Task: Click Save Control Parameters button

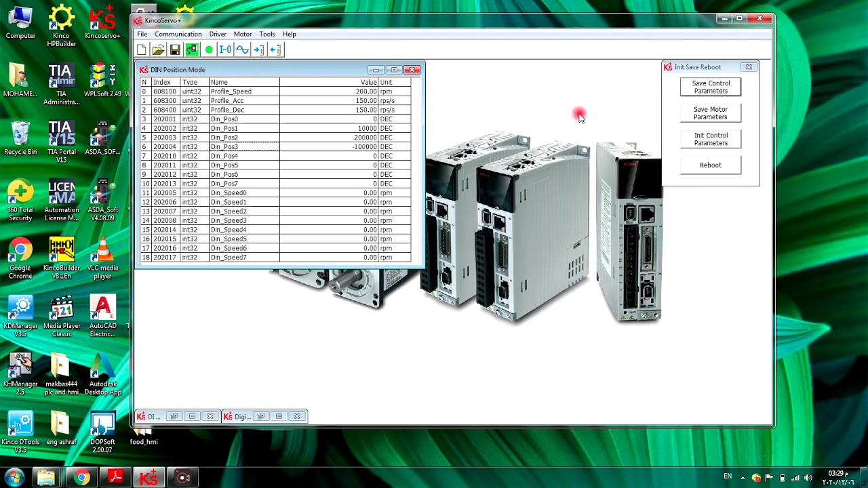Action: point(711,87)
